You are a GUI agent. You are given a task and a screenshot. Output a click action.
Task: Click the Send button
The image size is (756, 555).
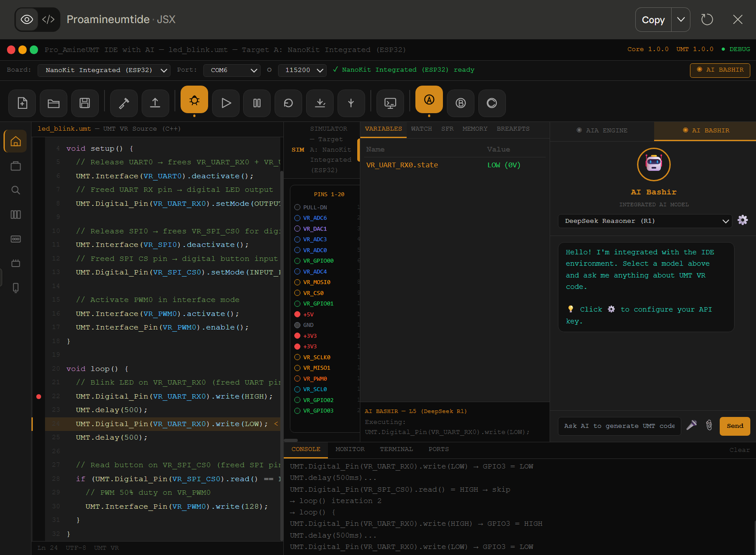pyautogui.click(x=735, y=426)
